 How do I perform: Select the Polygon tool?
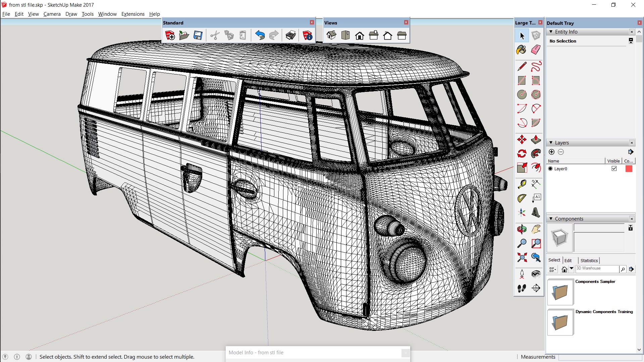pos(536,95)
